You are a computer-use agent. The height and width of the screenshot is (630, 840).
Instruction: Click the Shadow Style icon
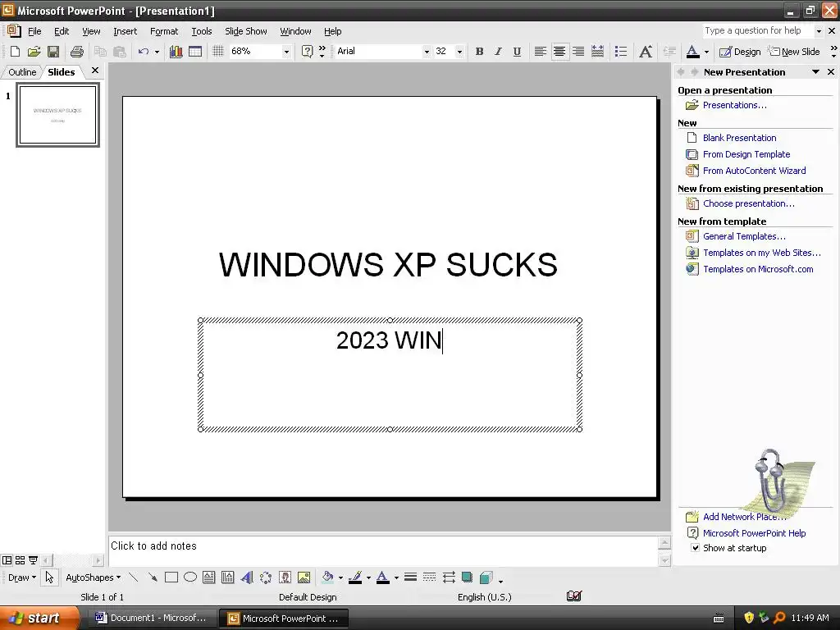(467, 577)
